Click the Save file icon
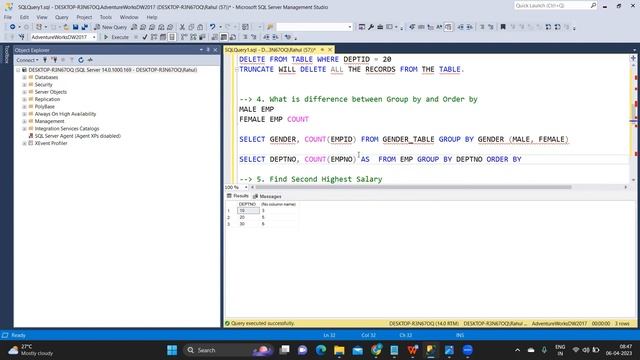 click(x=76, y=27)
